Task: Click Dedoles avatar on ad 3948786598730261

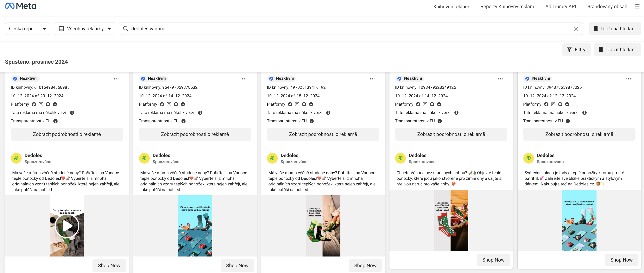Action: (x=528, y=158)
